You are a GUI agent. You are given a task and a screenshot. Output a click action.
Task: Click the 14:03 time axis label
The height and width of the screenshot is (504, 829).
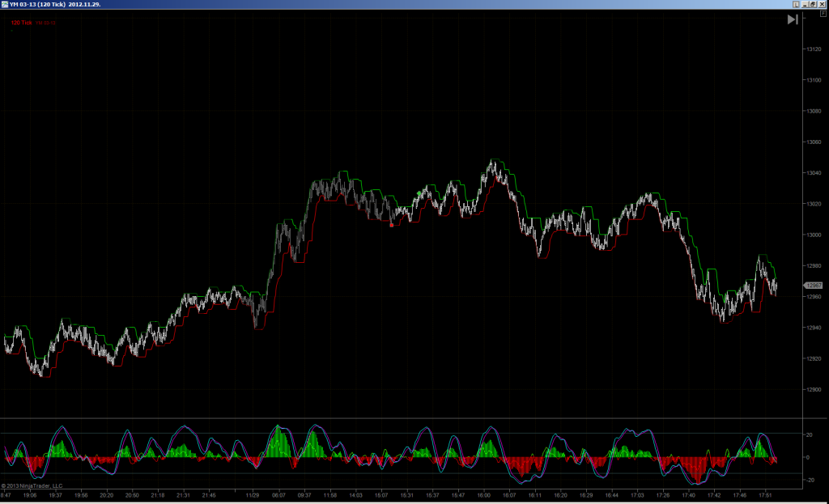coord(356,496)
